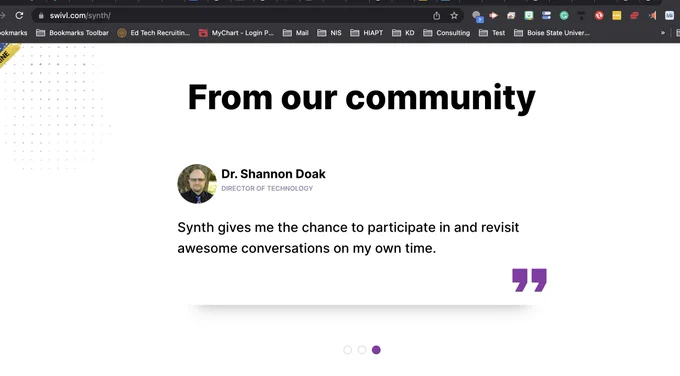Show the first testimonial slide dot

tap(347, 350)
